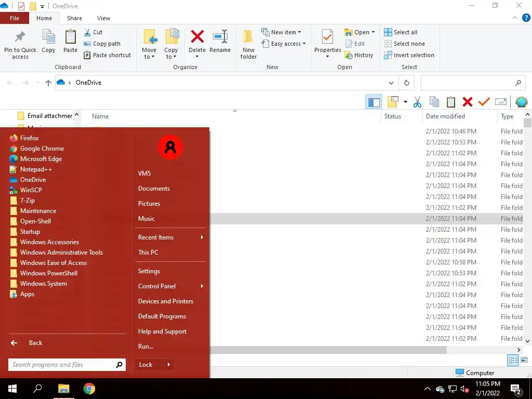The width and height of the screenshot is (532, 399).
Task: Open Devices and Printers entry
Action: (x=166, y=301)
